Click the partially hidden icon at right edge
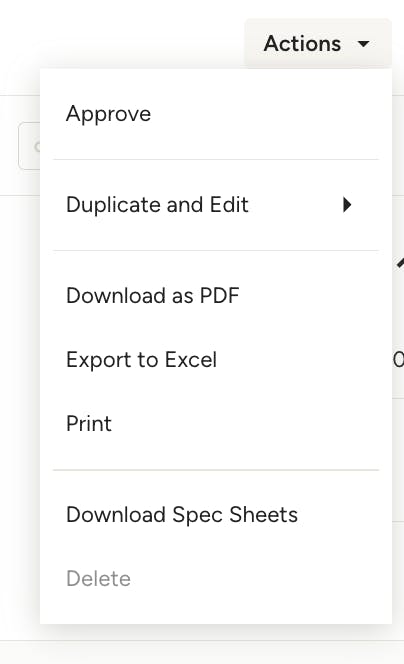This screenshot has height=664, width=404. (400, 263)
